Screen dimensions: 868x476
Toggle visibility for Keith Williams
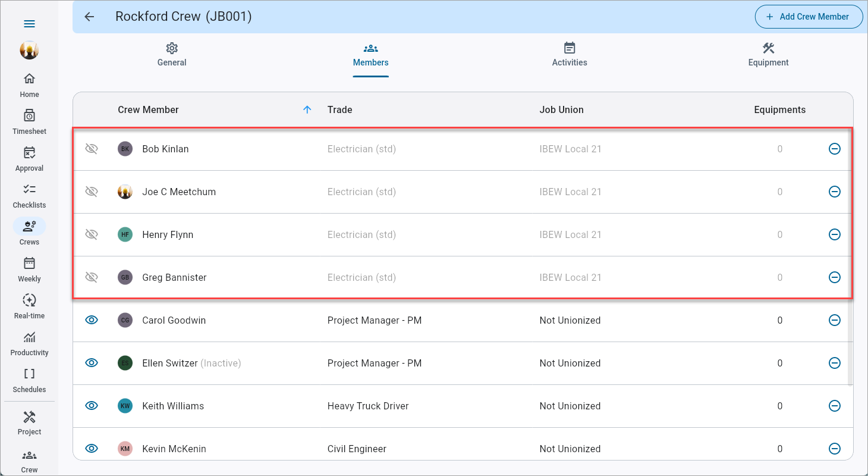tap(91, 406)
